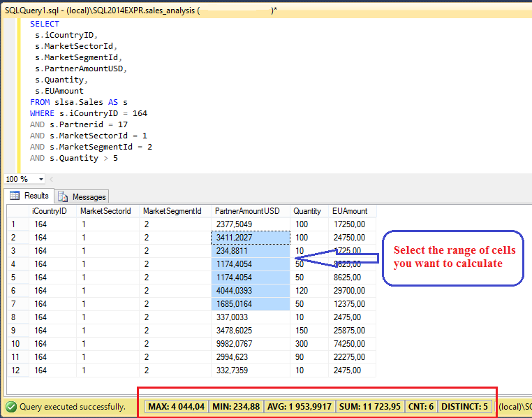Click DISTINCT: 5 in status bar

click(x=464, y=406)
